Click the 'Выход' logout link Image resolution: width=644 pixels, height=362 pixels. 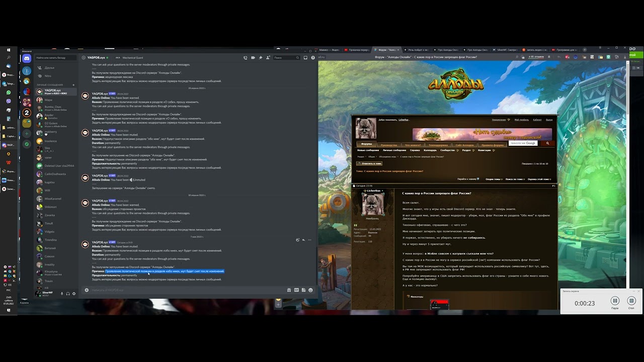pos(549,120)
